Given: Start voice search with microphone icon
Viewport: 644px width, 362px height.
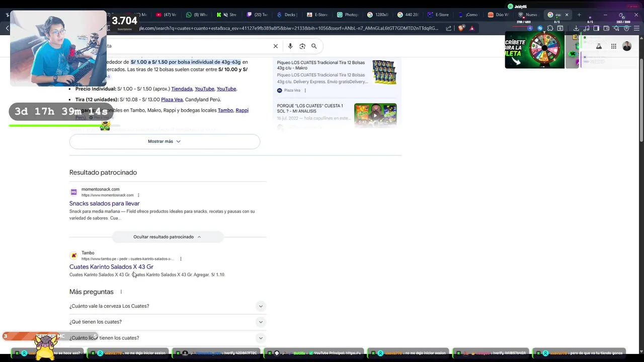Looking at the screenshot, I should (290, 46).
